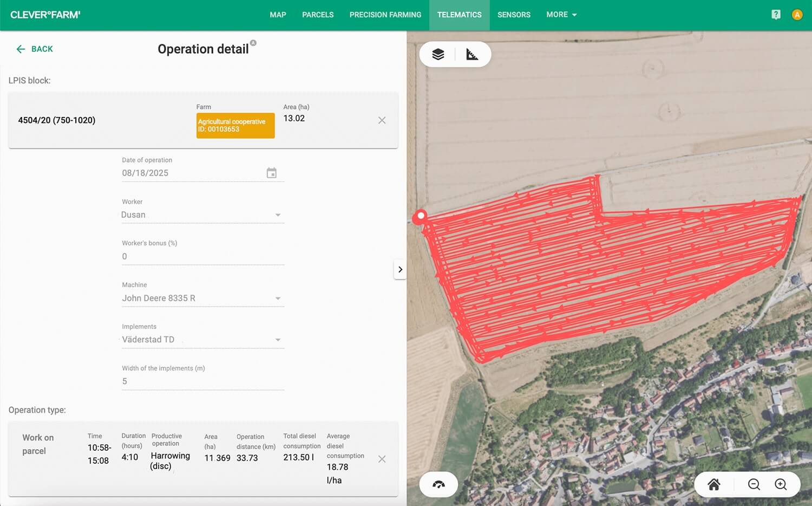Switch to the SENSORS tab

[x=514, y=15]
